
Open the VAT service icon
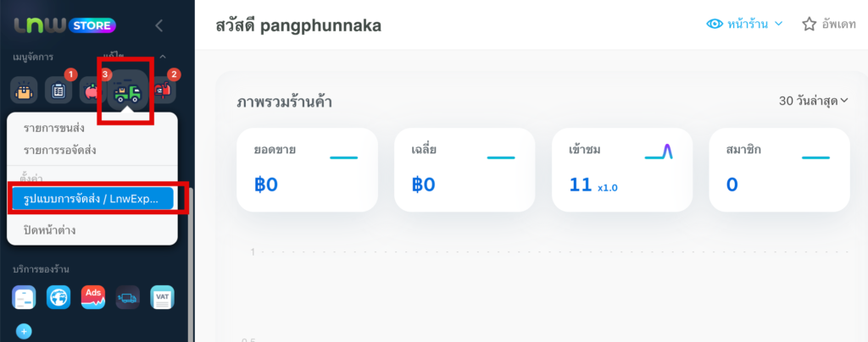tap(162, 297)
